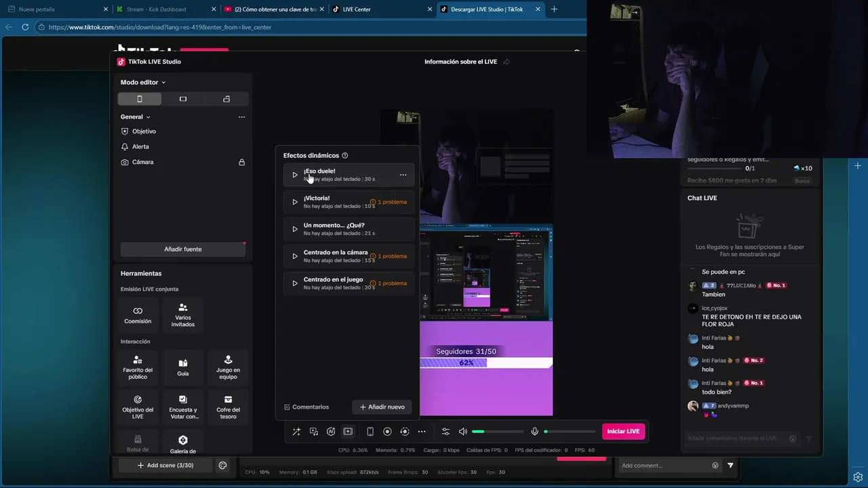This screenshot has height=488, width=868.
Task: Play the Un momento... ¿Qué? effect
Action: pyautogui.click(x=294, y=229)
